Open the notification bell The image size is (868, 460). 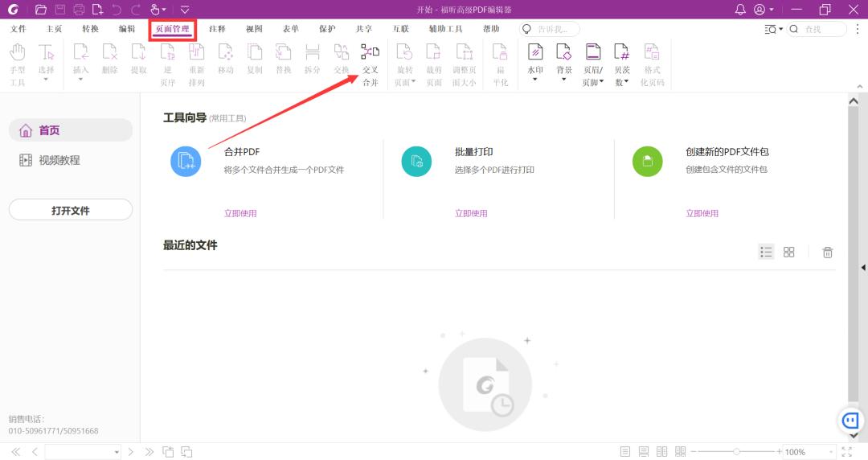click(739, 10)
